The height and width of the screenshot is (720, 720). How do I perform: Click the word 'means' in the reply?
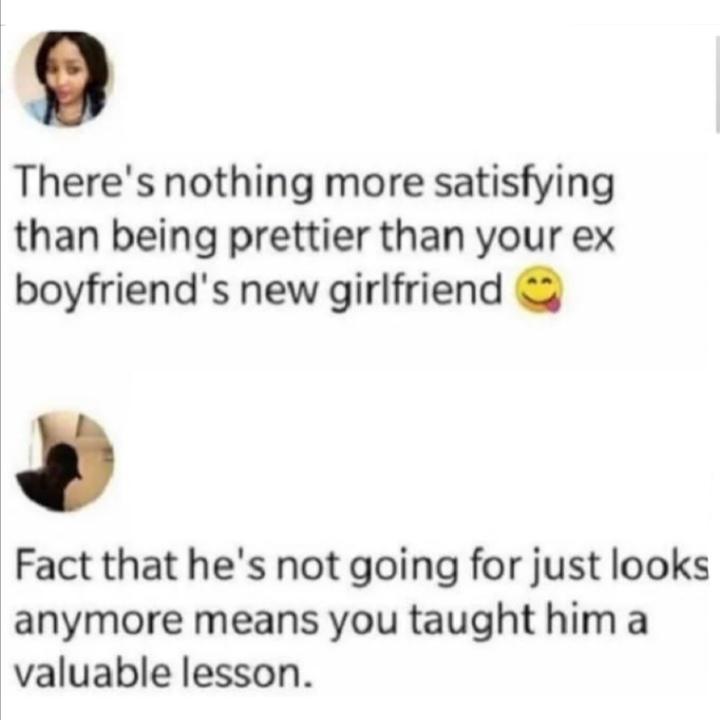coord(256,622)
